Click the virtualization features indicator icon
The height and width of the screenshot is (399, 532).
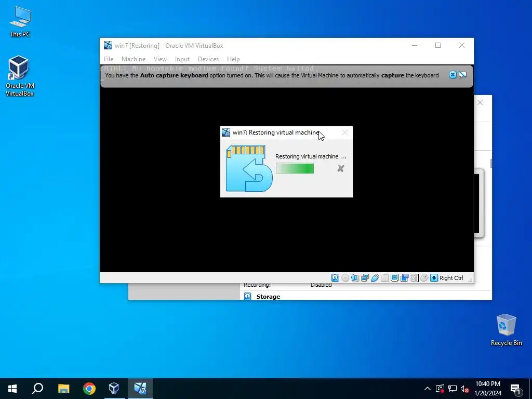(414, 278)
